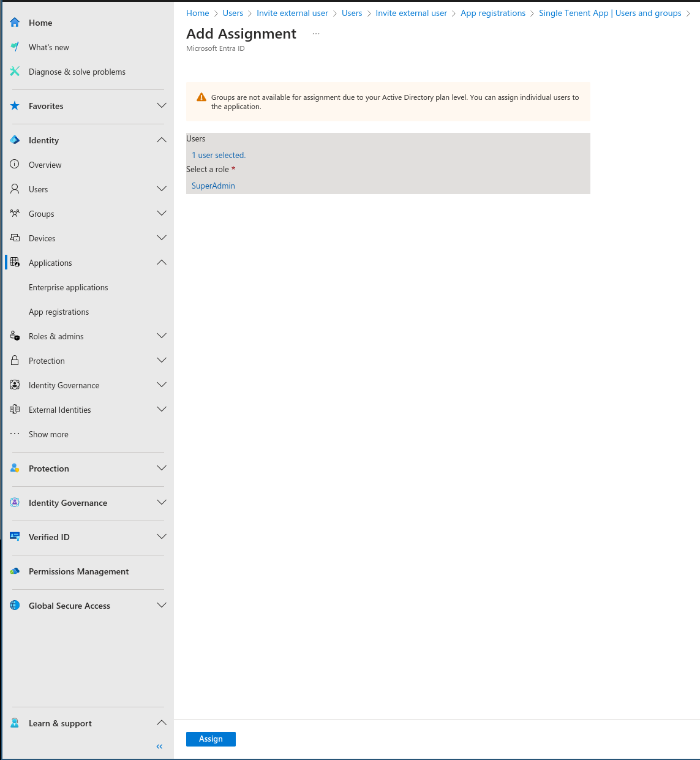Image resolution: width=700 pixels, height=760 pixels.
Task: Open the '1 user selected' link
Action: (218, 154)
